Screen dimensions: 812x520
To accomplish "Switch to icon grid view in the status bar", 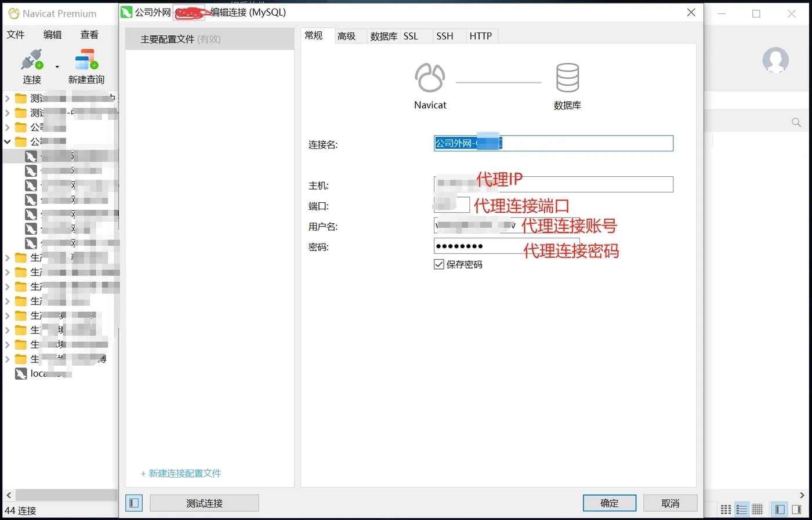I will [x=726, y=510].
